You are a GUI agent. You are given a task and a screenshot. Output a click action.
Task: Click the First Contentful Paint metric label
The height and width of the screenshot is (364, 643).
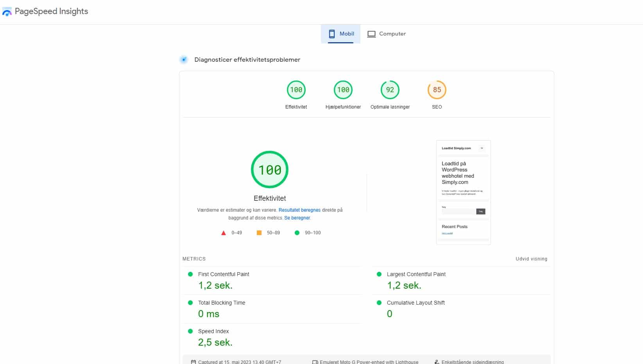click(x=224, y=274)
